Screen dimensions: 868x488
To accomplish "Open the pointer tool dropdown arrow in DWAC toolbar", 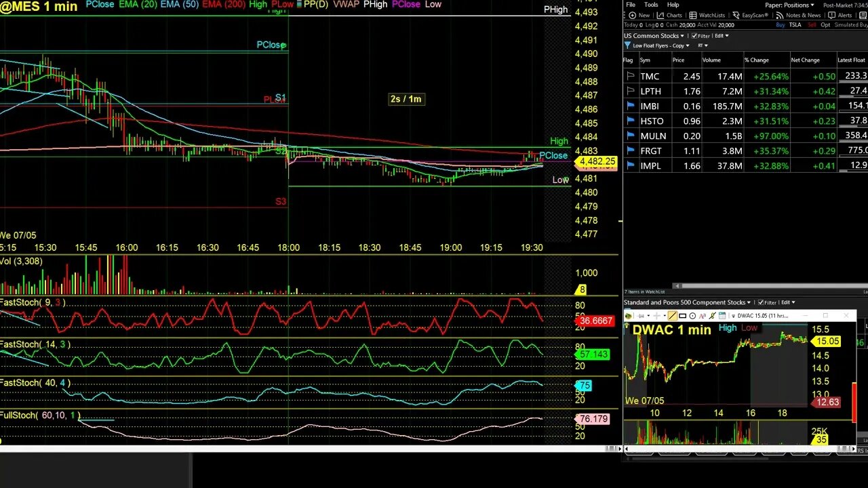I will 665,316.
